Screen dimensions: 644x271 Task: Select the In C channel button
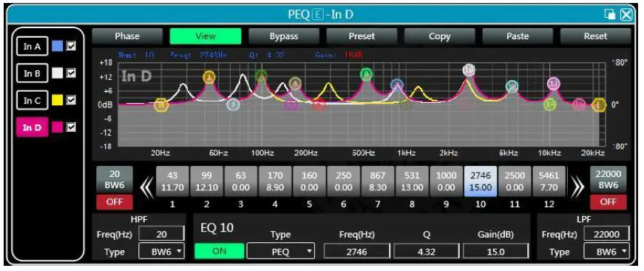pos(32,101)
